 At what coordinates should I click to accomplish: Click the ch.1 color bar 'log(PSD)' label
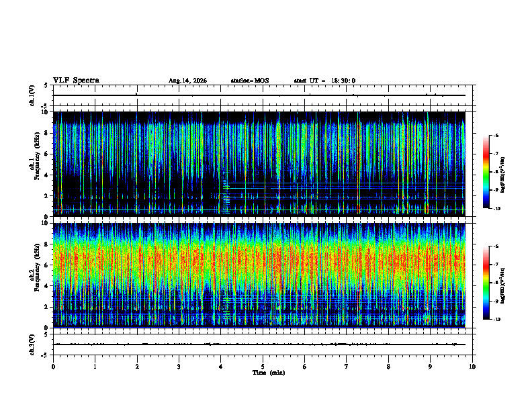(x=503, y=175)
